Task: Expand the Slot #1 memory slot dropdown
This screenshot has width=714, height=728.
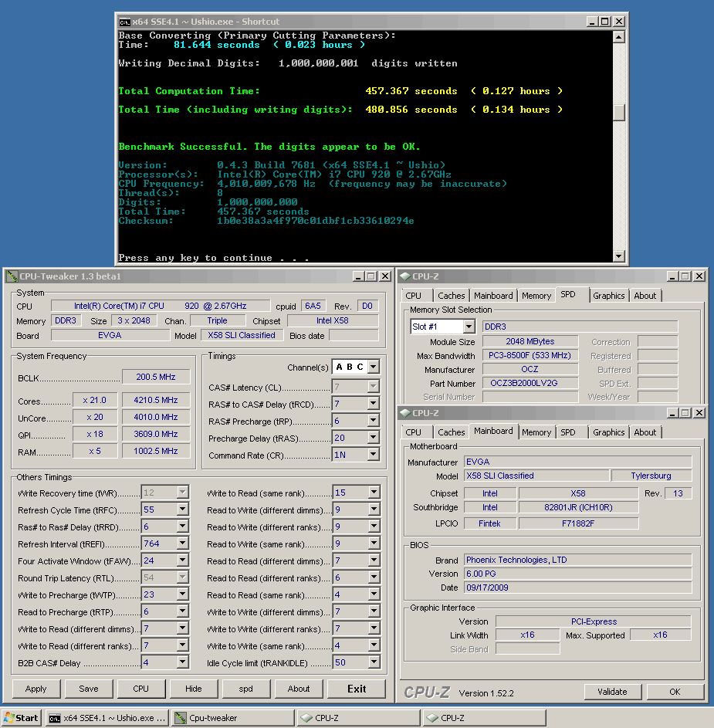Action: (x=469, y=327)
